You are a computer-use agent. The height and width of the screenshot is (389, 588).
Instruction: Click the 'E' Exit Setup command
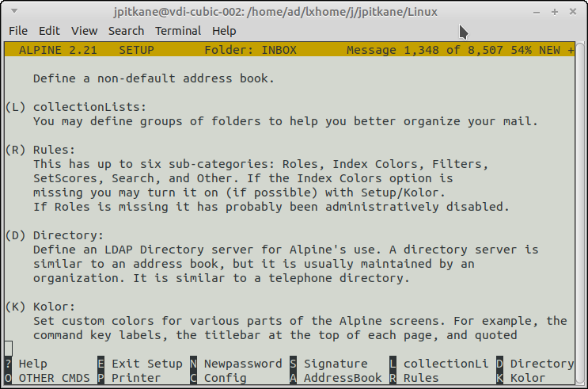[x=140, y=364]
